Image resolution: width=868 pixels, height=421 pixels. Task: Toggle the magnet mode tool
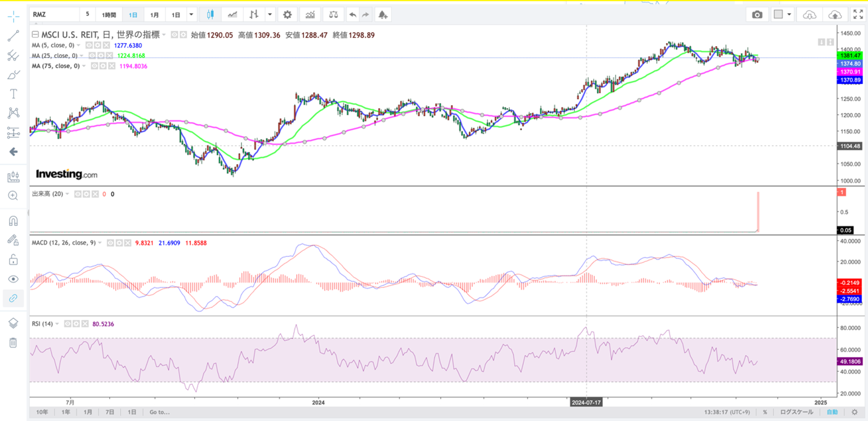point(13,221)
